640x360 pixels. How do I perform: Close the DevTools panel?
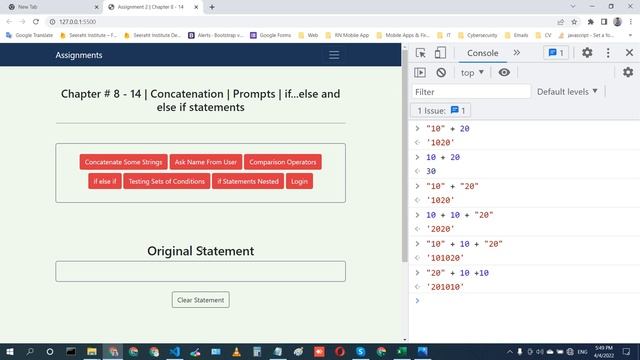pyautogui.click(x=629, y=53)
